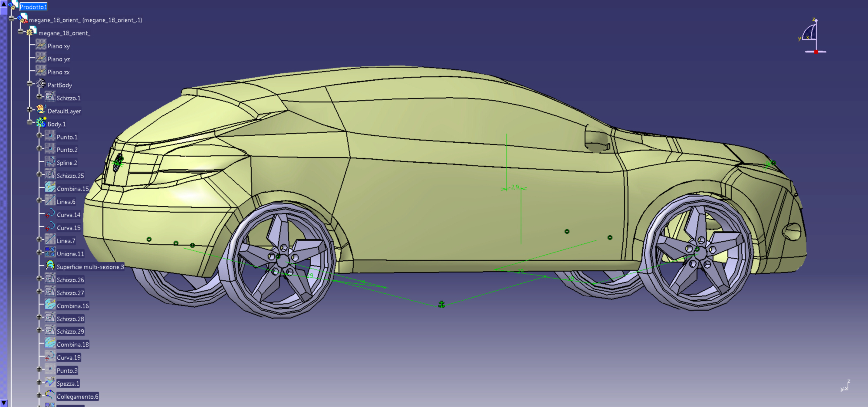Click the megane_18_orient_.1 instance icon
The image size is (868, 407).
(x=23, y=19)
